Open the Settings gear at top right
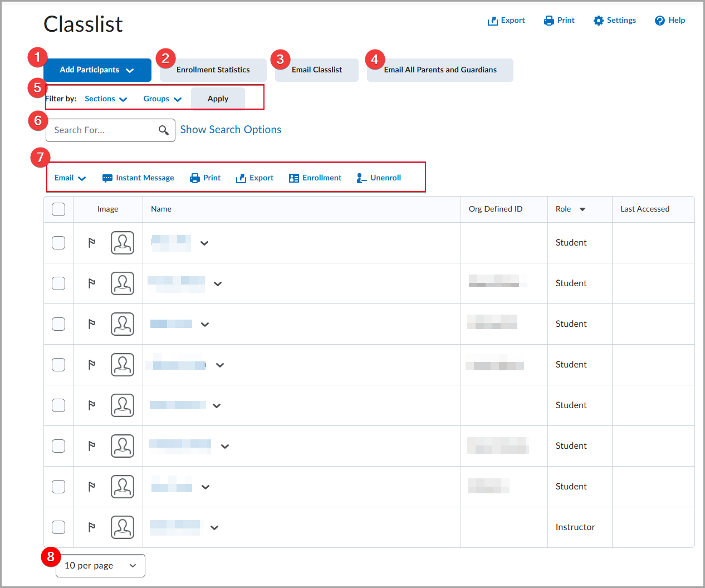The height and width of the screenshot is (588, 705). 614,20
